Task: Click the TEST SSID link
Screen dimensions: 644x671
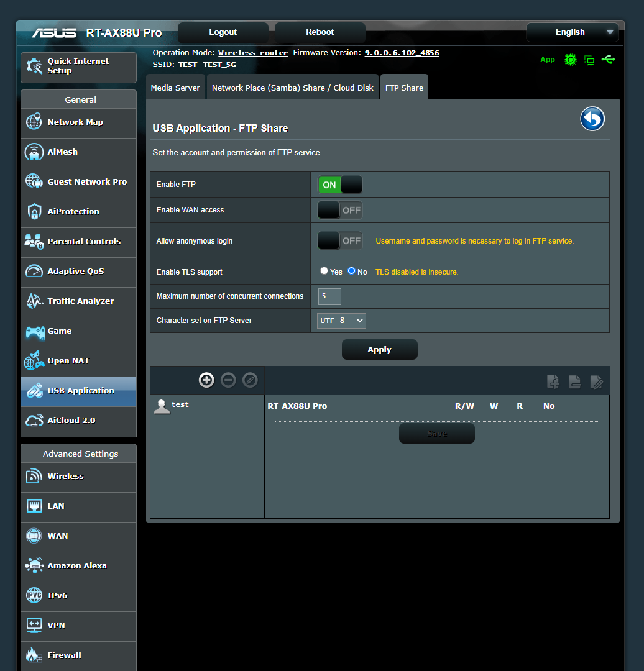Action: pyautogui.click(x=188, y=65)
